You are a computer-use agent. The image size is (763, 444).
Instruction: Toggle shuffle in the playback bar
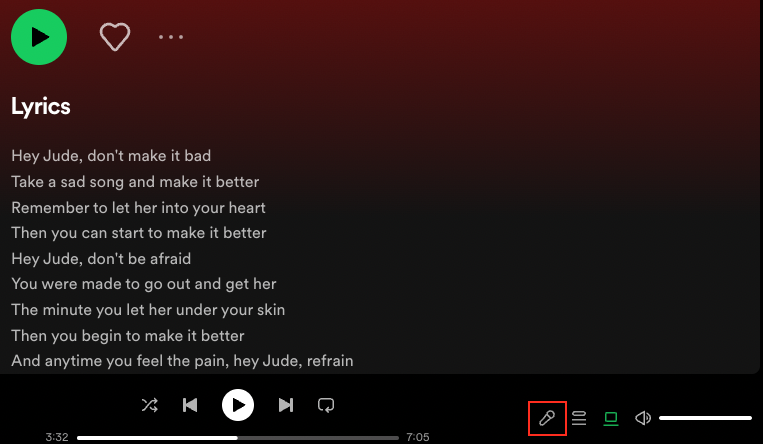point(149,405)
